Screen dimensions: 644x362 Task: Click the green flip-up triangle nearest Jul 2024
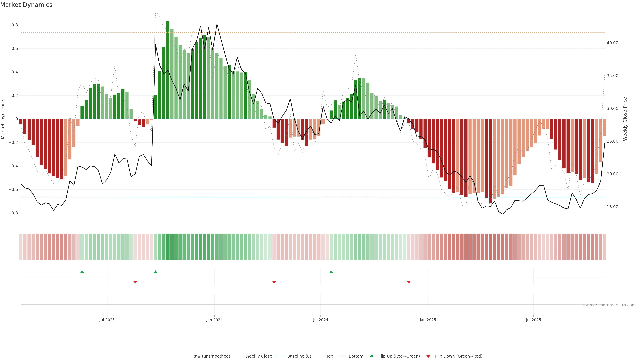point(331,272)
